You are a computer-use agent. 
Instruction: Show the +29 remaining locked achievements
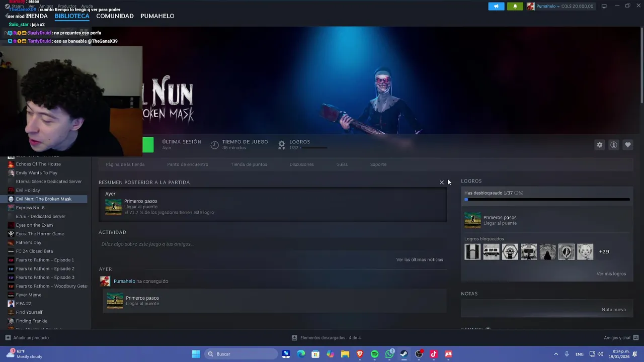[604, 251]
